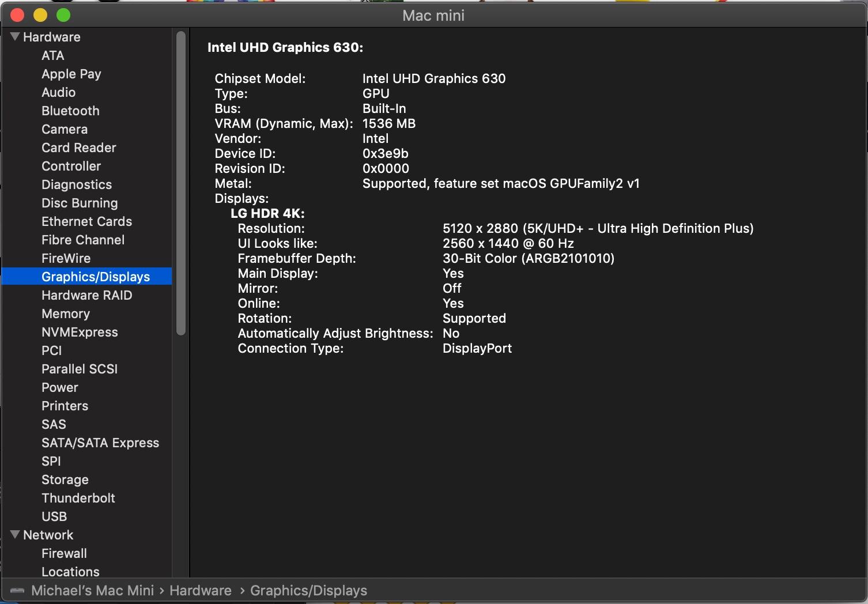Click the green full-screen button
This screenshot has width=868, height=604.
pyautogui.click(x=63, y=15)
